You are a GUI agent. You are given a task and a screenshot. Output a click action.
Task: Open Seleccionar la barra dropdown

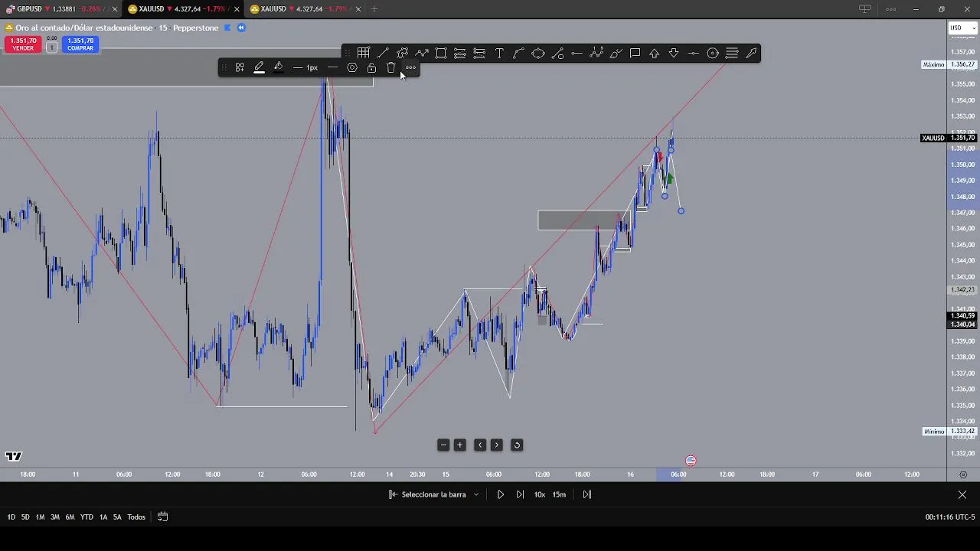pyautogui.click(x=434, y=494)
